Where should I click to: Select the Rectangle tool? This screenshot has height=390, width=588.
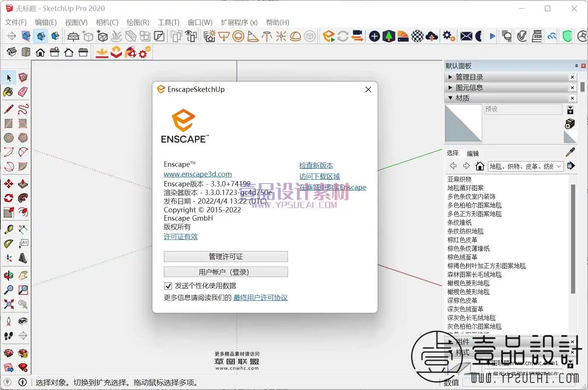pos(9,123)
